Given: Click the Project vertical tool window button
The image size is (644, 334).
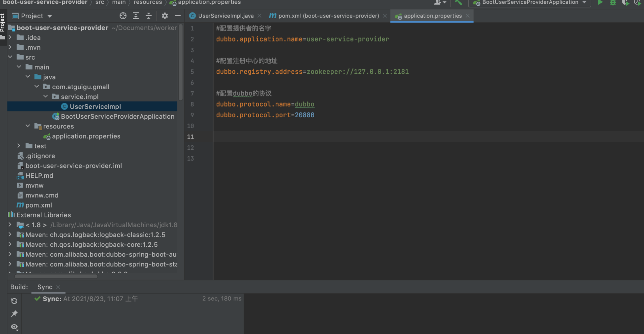Looking at the screenshot, I should [2, 23].
